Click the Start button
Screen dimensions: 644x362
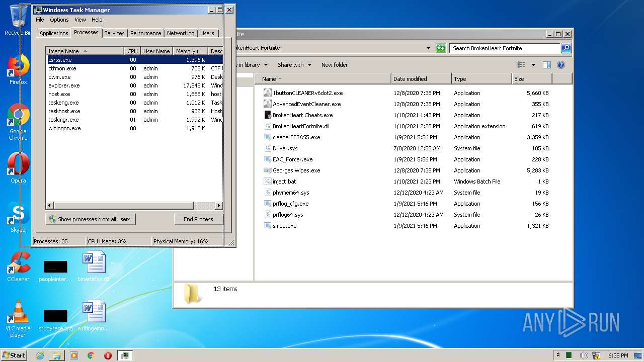(x=14, y=355)
